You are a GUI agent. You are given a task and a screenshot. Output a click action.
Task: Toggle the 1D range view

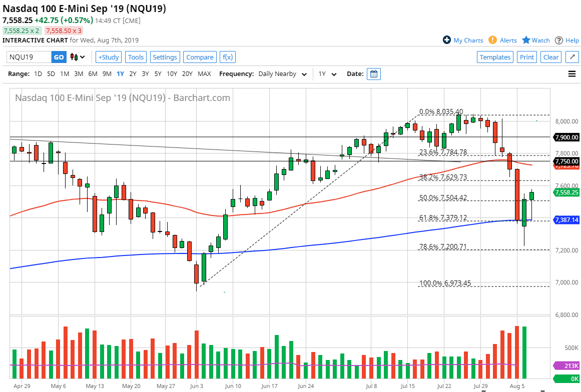pos(38,73)
